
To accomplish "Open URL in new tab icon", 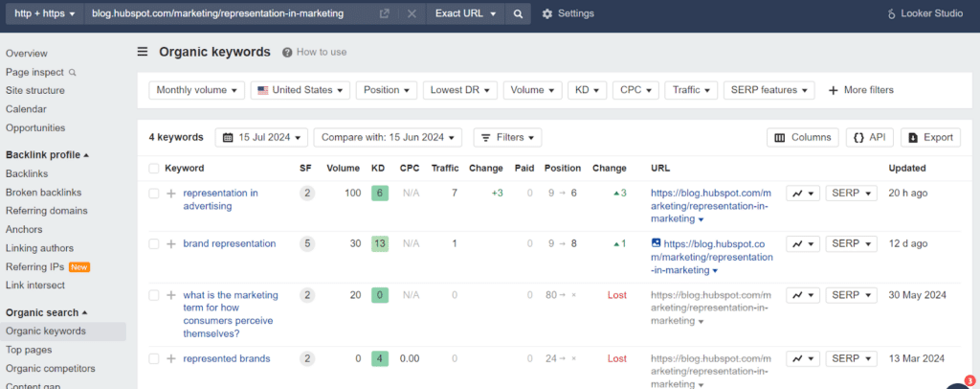I will pos(385,13).
